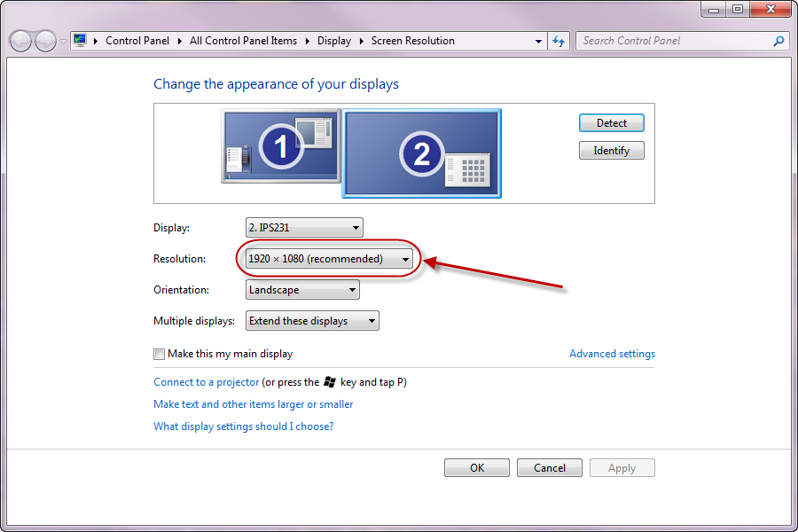Expand the Resolution dropdown
The height and width of the screenshot is (532, 798).
(329, 259)
